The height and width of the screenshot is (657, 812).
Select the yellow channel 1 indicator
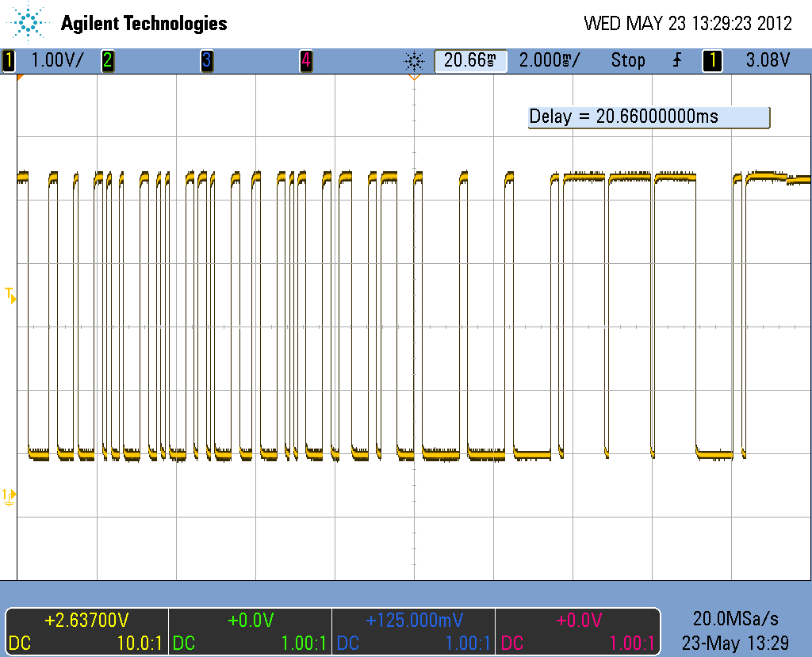tap(8, 60)
